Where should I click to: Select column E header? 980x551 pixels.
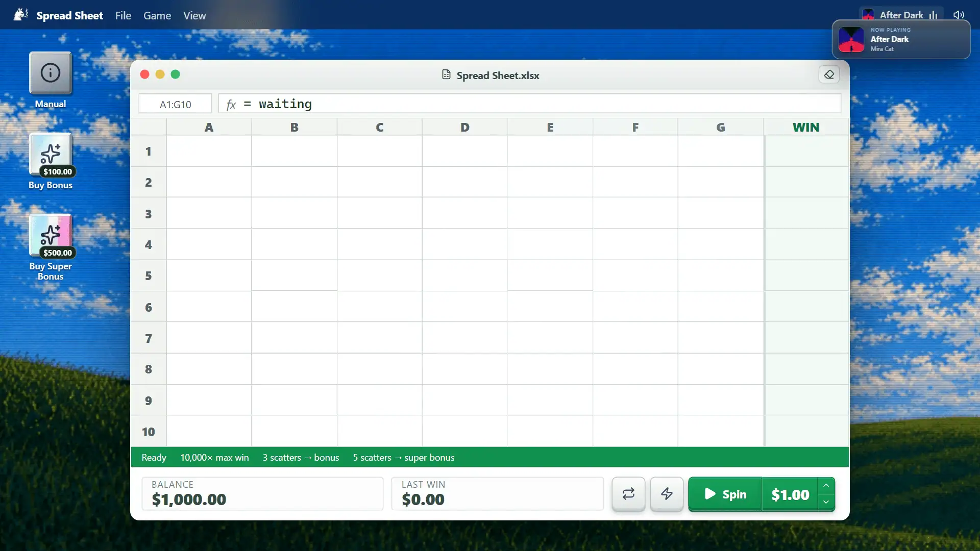[550, 127]
